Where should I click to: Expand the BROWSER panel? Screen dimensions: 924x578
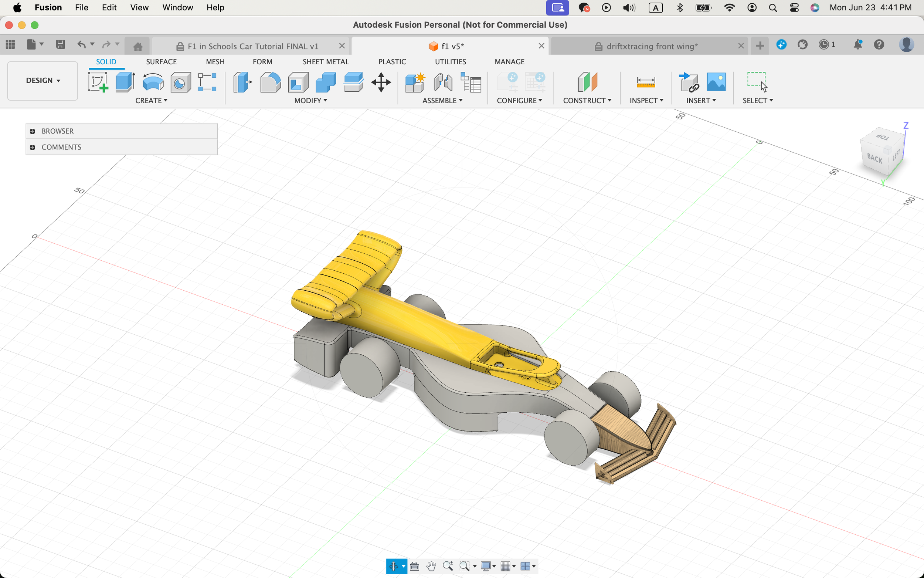point(33,131)
